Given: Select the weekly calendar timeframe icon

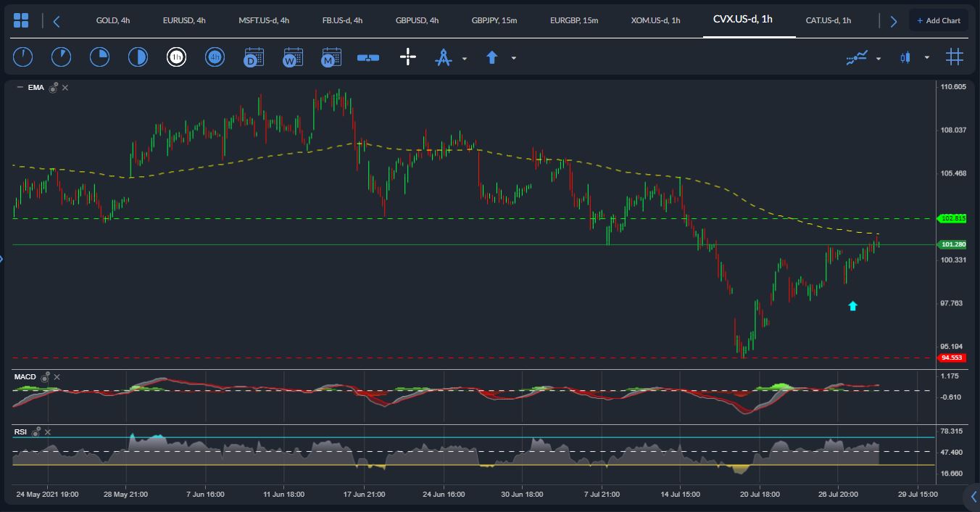Looking at the screenshot, I should click(x=293, y=57).
